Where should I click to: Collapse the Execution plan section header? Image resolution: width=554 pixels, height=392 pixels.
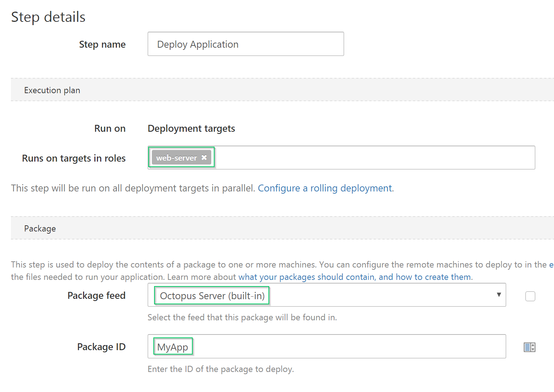52,90
